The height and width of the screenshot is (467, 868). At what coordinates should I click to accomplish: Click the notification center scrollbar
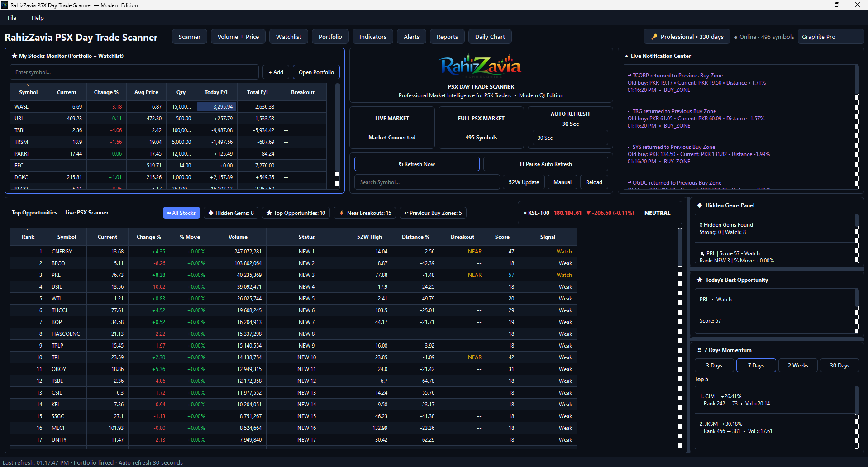point(857,127)
